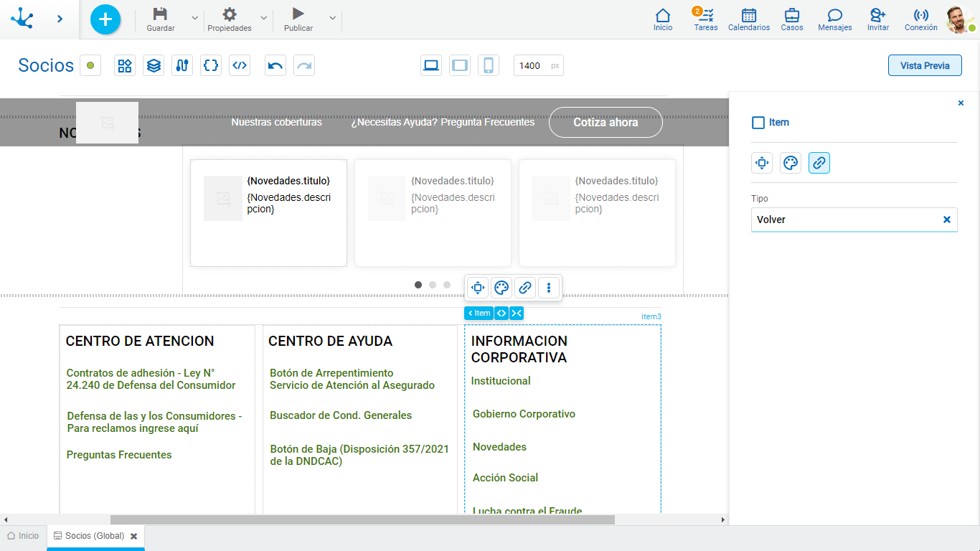Click the collapse element width icon
Viewport: 980px width, 551px height.
pos(517,313)
